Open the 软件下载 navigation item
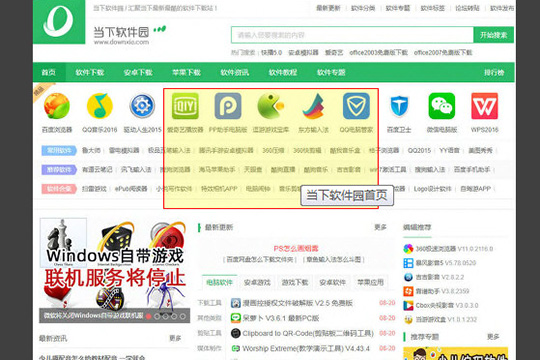Viewport: 540px width, 360px height. click(x=90, y=72)
